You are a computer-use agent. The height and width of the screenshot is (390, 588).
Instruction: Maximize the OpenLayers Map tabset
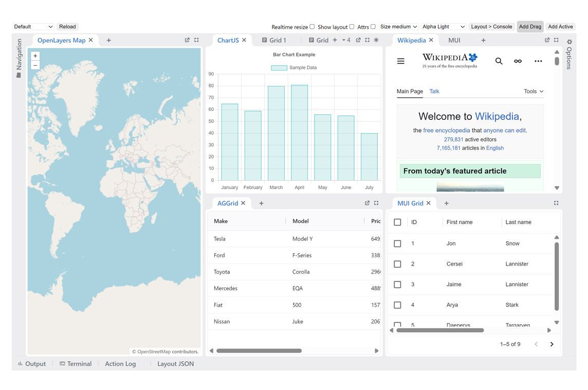pos(196,40)
